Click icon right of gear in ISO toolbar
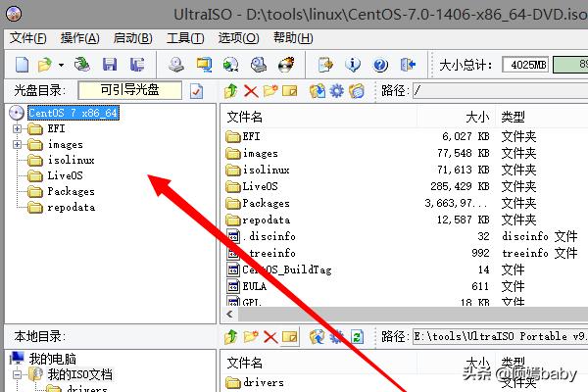The image size is (588, 392). 357,91
